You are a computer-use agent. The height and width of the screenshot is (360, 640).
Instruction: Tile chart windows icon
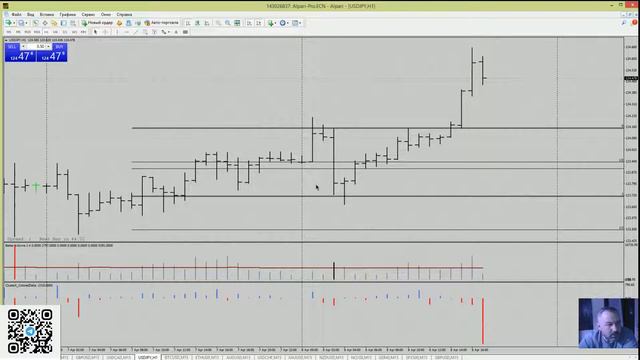tap(237, 23)
